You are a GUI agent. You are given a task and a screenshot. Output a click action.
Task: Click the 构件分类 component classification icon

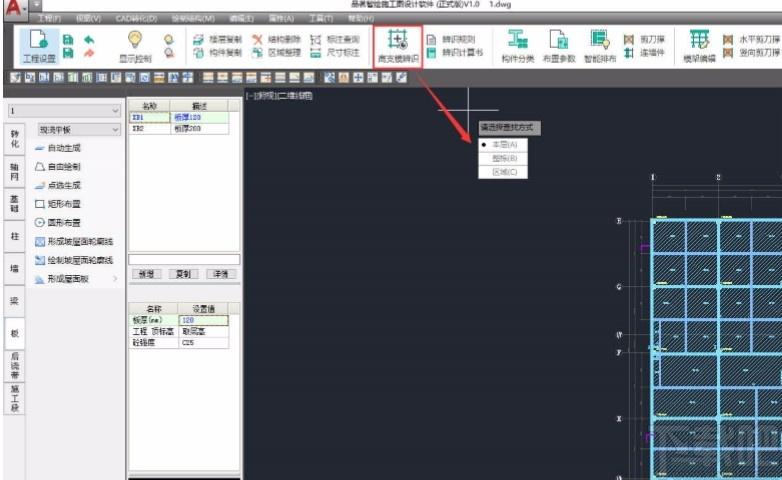click(x=517, y=39)
